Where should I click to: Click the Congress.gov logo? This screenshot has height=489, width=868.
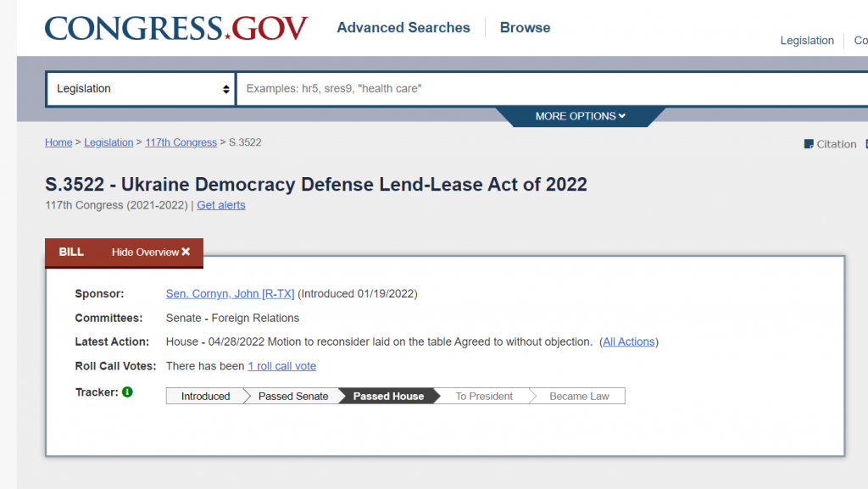[176, 29]
